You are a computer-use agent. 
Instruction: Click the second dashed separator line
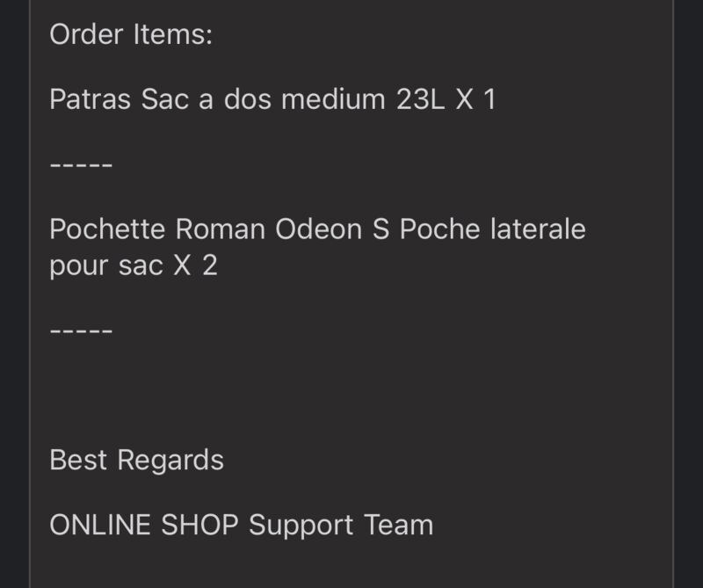(81, 331)
